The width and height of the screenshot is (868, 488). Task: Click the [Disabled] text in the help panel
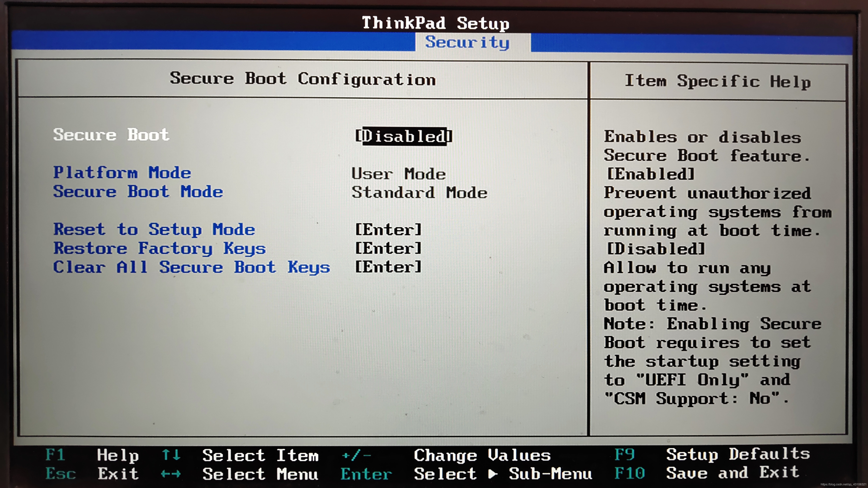pyautogui.click(x=656, y=249)
